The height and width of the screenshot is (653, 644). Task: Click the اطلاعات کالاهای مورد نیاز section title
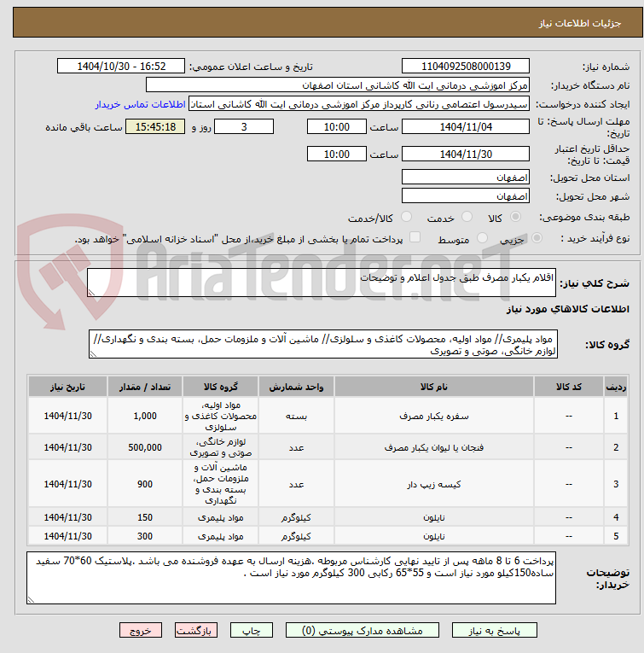[567, 309]
